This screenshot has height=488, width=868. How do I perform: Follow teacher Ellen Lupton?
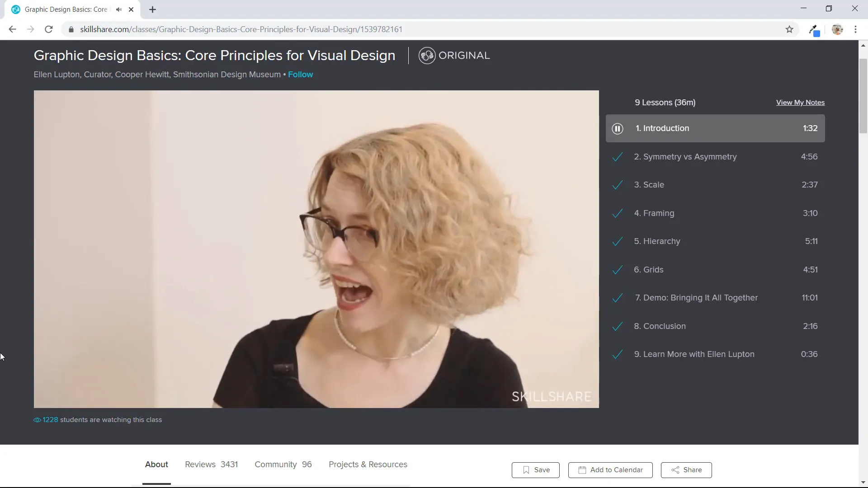[x=301, y=75]
